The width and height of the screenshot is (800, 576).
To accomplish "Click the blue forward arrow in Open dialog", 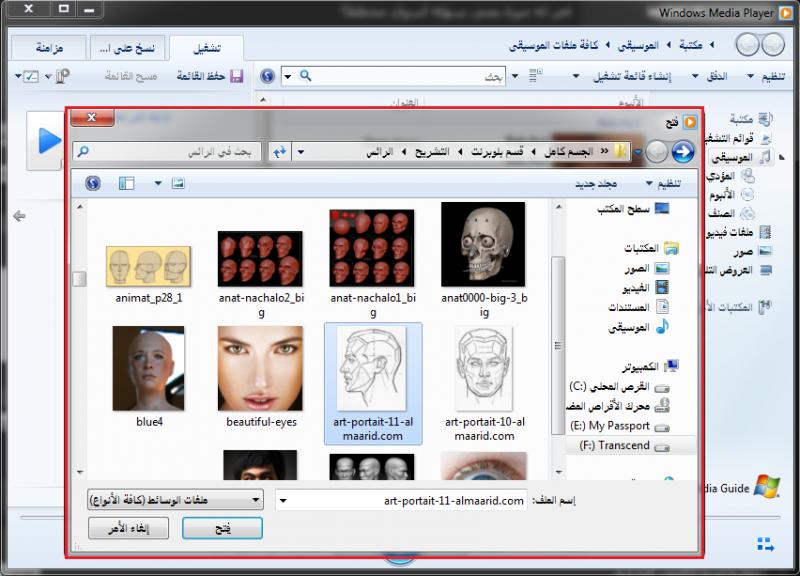I will 683,152.
